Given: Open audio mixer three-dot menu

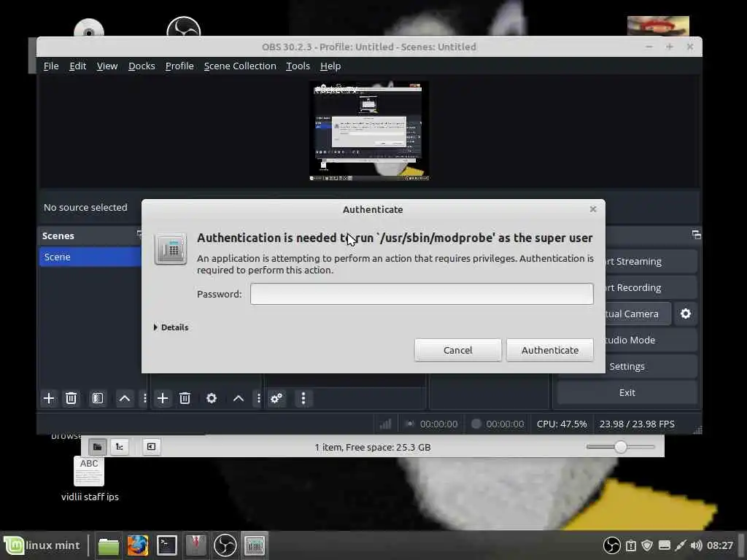Looking at the screenshot, I should click(303, 398).
